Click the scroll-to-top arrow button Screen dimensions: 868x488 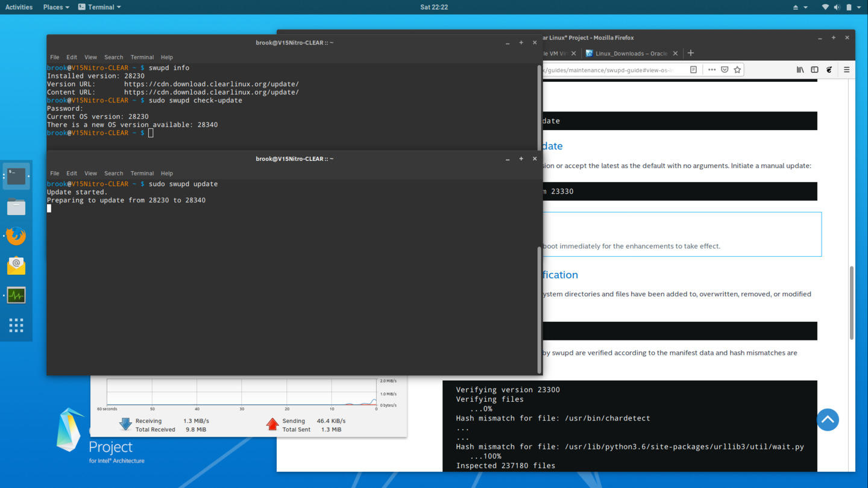[828, 419]
